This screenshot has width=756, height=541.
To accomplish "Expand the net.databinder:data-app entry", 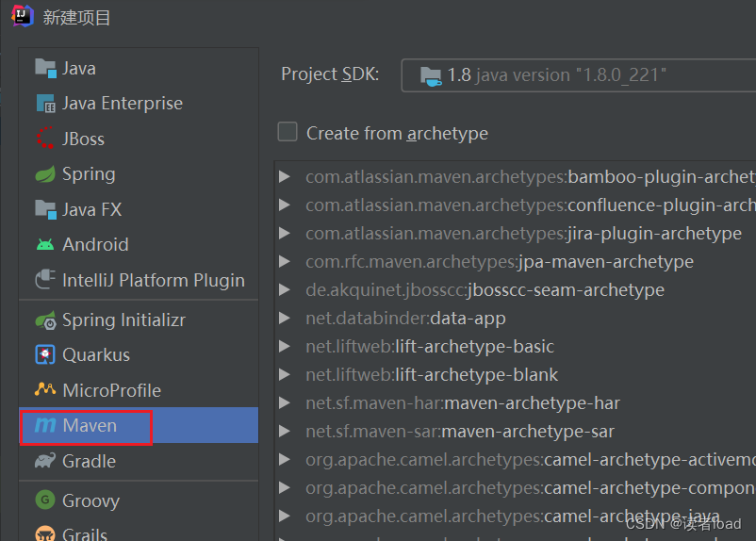I will point(285,318).
